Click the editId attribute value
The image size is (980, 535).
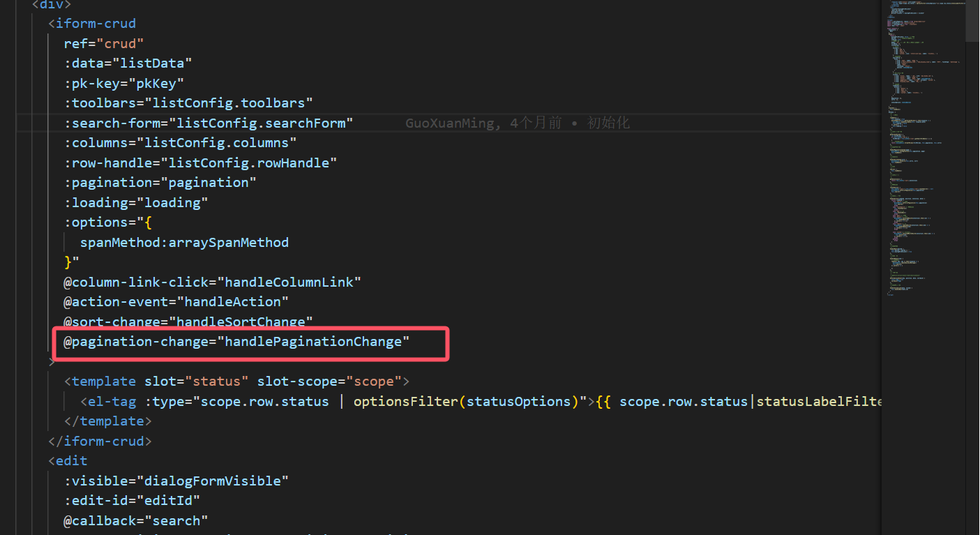coord(173,501)
